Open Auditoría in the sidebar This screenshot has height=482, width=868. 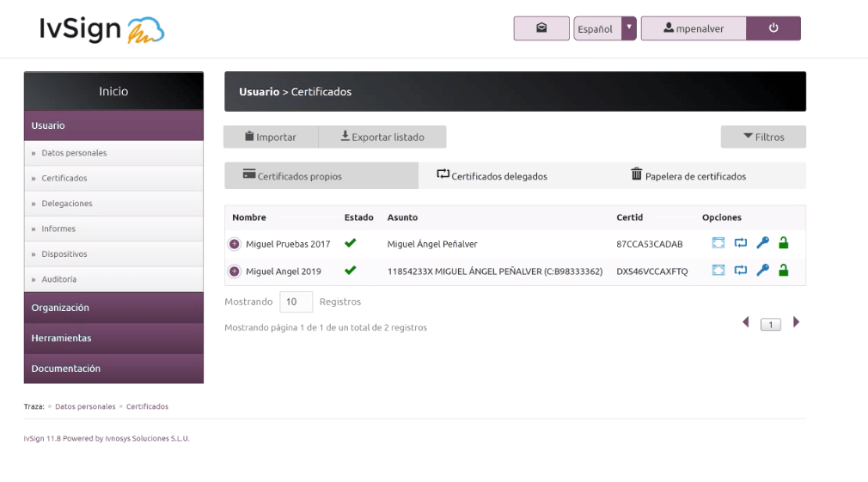113,279
